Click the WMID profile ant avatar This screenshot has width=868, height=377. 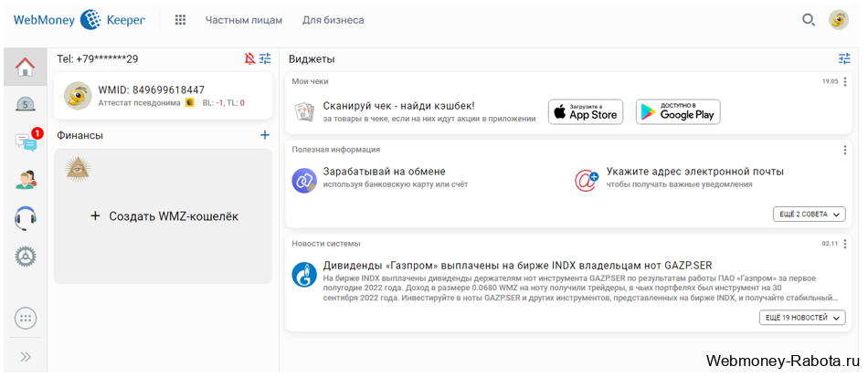[x=78, y=95]
